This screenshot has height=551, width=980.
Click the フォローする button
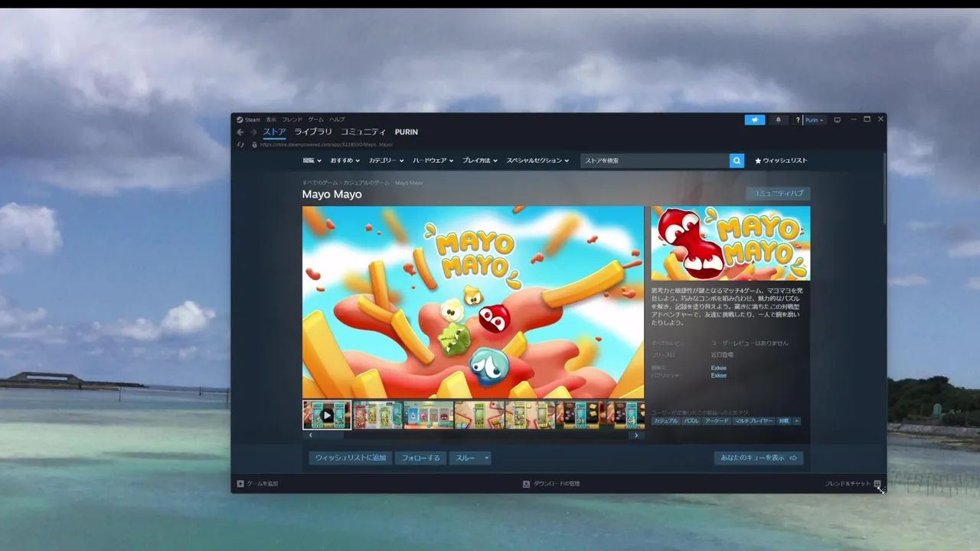click(x=420, y=458)
